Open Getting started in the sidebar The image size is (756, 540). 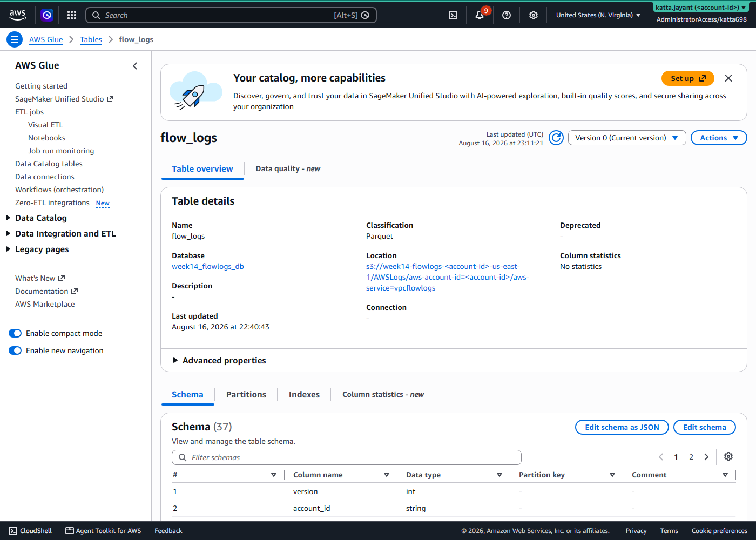(41, 86)
